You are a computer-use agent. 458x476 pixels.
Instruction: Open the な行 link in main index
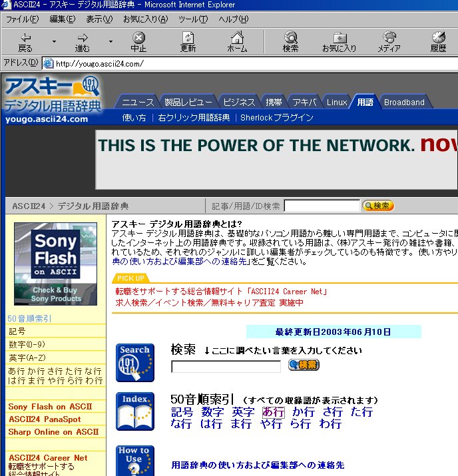click(181, 423)
